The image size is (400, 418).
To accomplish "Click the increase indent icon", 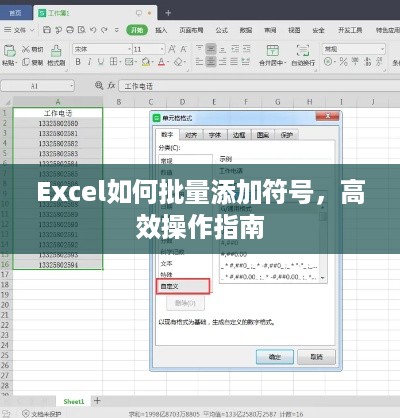I will point(247,49).
